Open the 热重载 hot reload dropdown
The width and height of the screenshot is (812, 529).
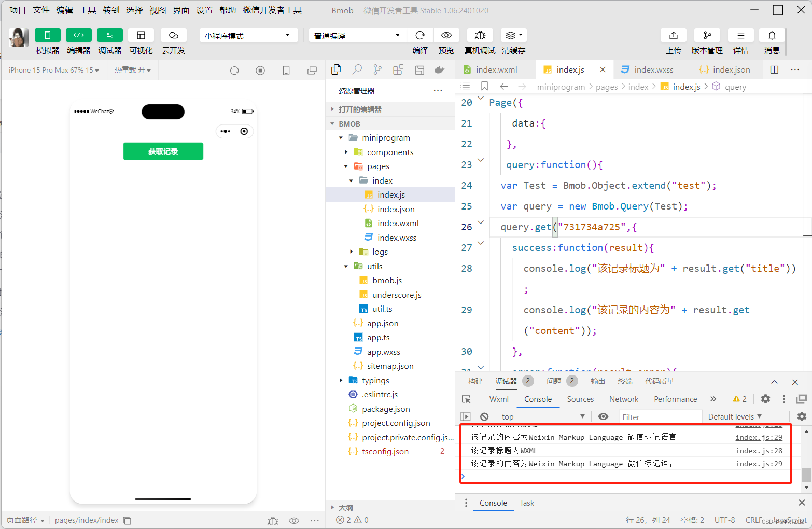pyautogui.click(x=133, y=70)
